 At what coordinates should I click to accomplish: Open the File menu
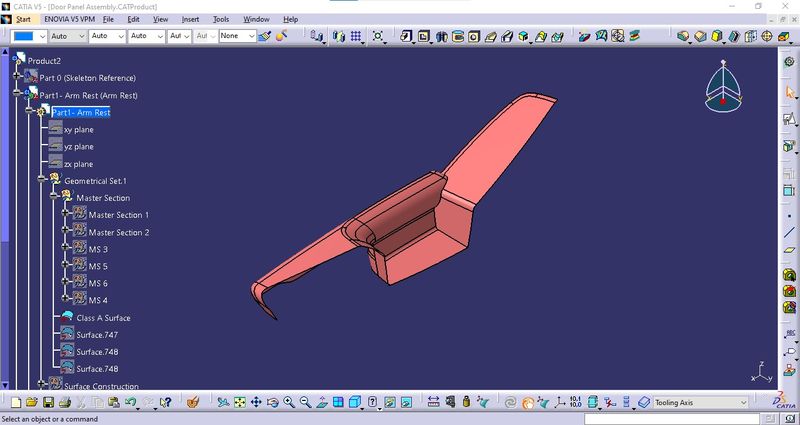pos(108,19)
